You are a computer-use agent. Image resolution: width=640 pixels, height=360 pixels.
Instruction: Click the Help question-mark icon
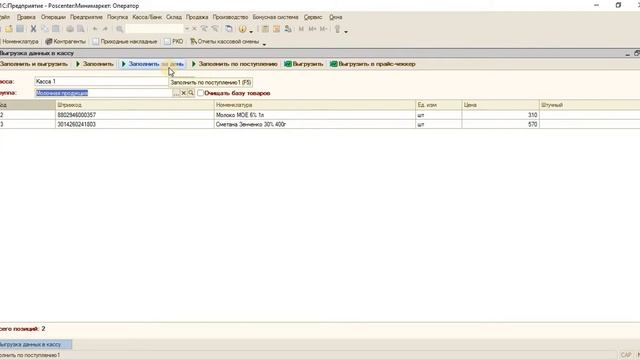click(242, 29)
